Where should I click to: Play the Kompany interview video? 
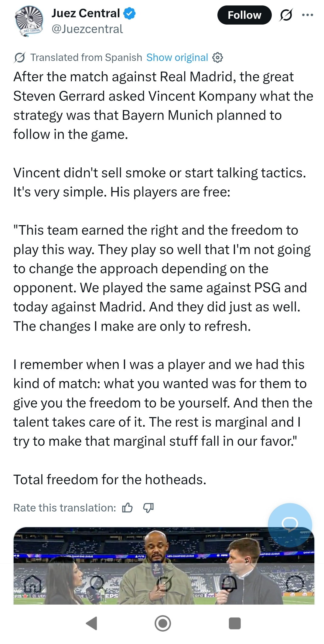(x=164, y=546)
